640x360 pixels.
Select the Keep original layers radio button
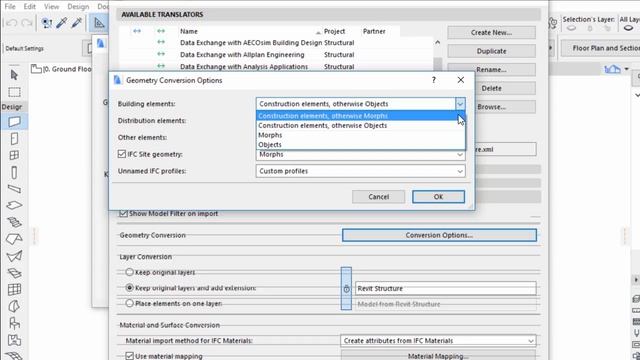coord(129,272)
